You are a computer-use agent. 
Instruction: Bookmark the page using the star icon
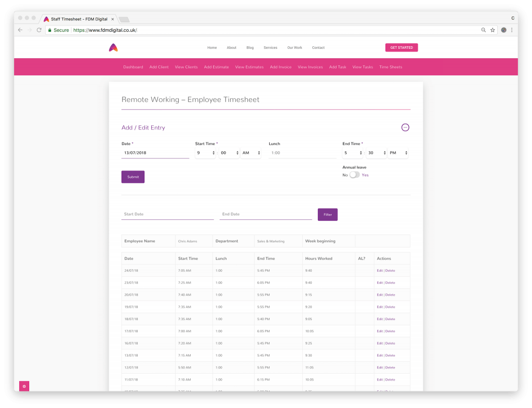pos(492,30)
